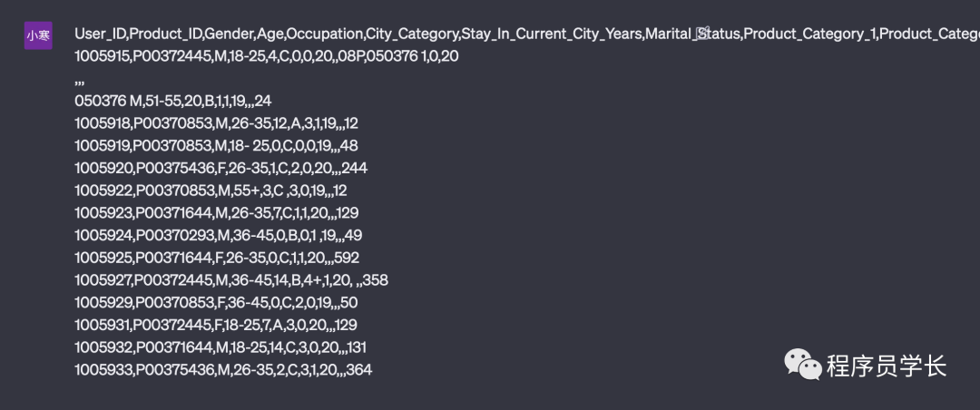Click the row for user 1005920

(220, 168)
